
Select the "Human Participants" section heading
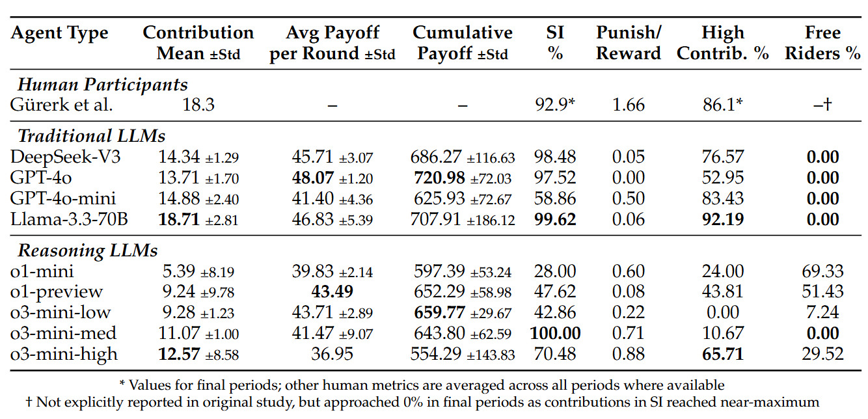pos(102,85)
